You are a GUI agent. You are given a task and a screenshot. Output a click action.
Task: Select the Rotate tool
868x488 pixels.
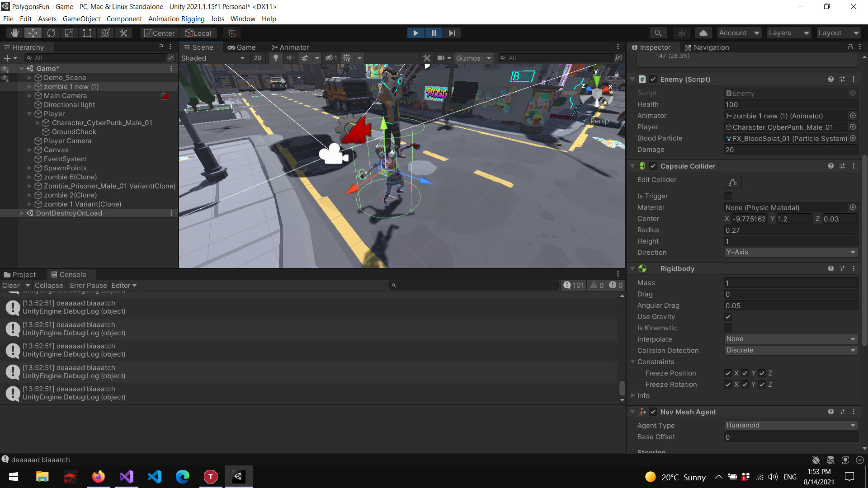coord(51,33)
